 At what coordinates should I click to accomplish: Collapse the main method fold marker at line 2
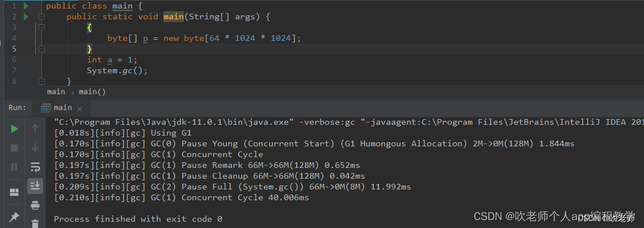(x=41, y=17)
